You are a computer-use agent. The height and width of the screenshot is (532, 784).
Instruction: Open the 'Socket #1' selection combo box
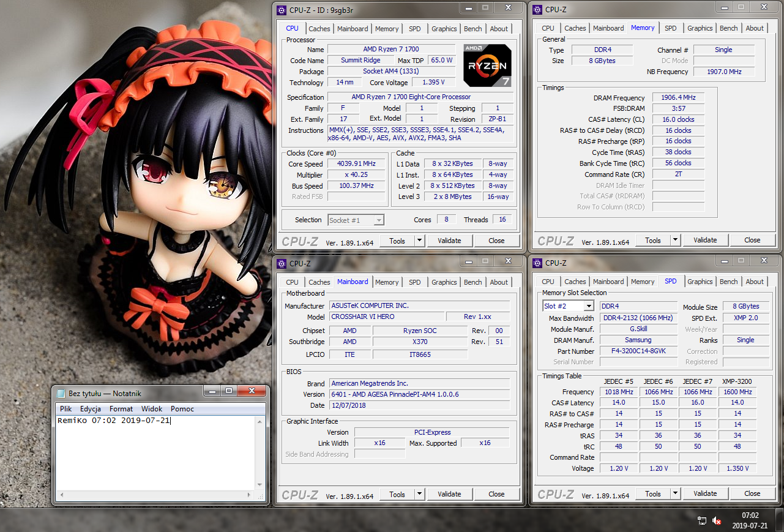pyautogui.click(x=356, y=220)
